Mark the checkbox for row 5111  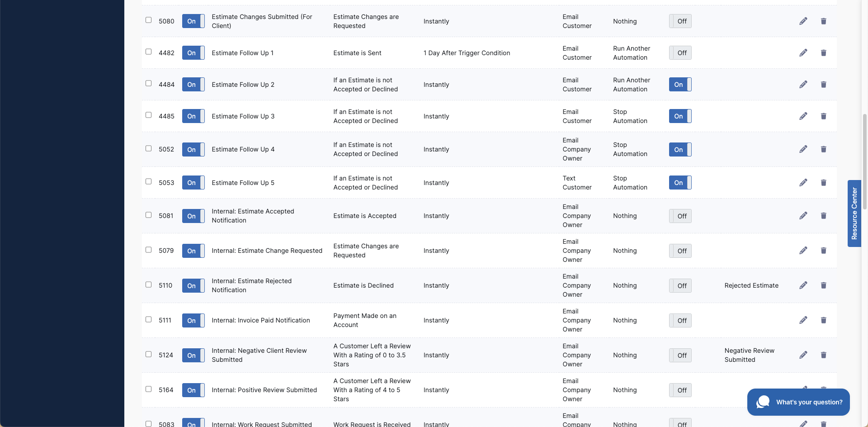[148, 319]
